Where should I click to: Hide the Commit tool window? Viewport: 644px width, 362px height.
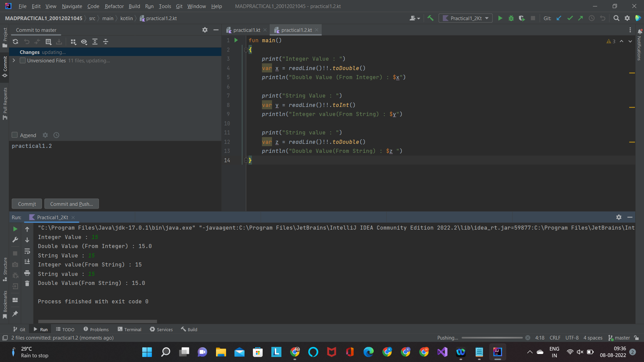click(216, 30)
